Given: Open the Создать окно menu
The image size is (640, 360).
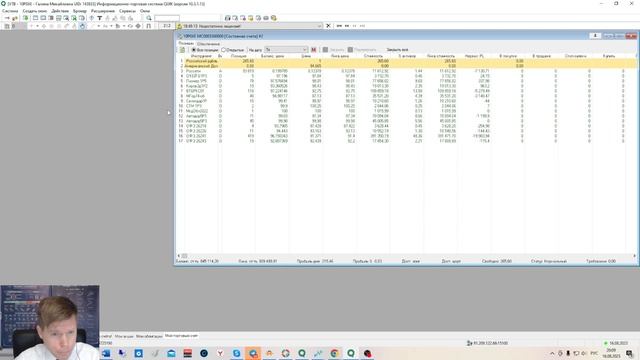Looking at the screenshot, I should pyautogui.click(x=34, y=11).
